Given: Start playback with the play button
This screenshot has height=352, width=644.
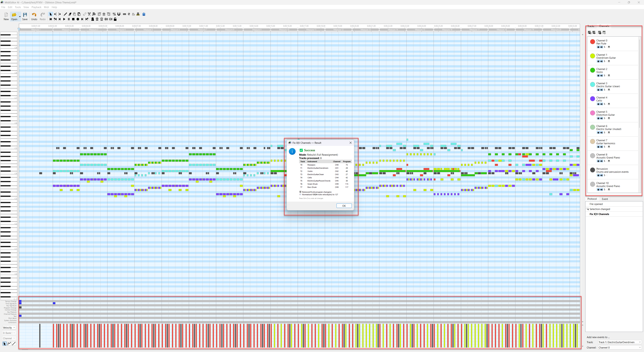Looking at the screenshot, I should point(64,19).
